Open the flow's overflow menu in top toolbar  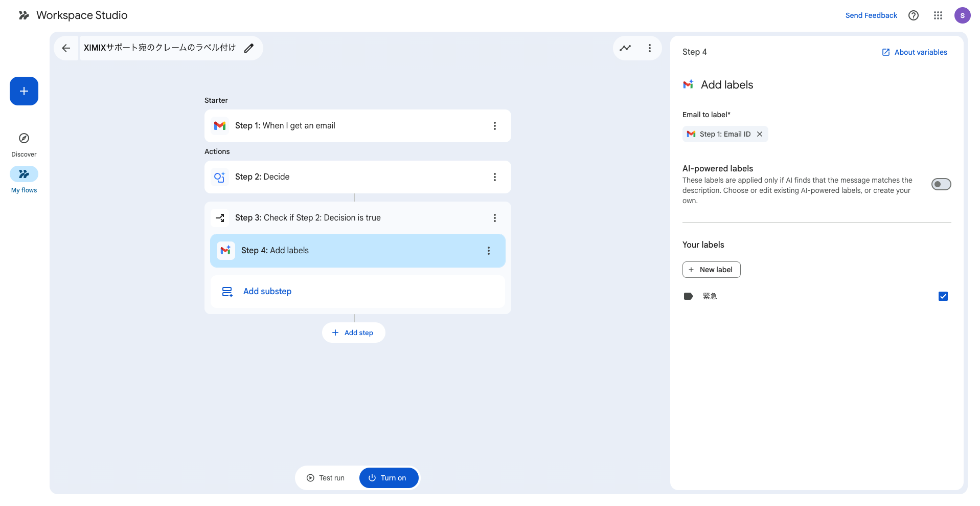pyautogui.click(x=649, y=48)
